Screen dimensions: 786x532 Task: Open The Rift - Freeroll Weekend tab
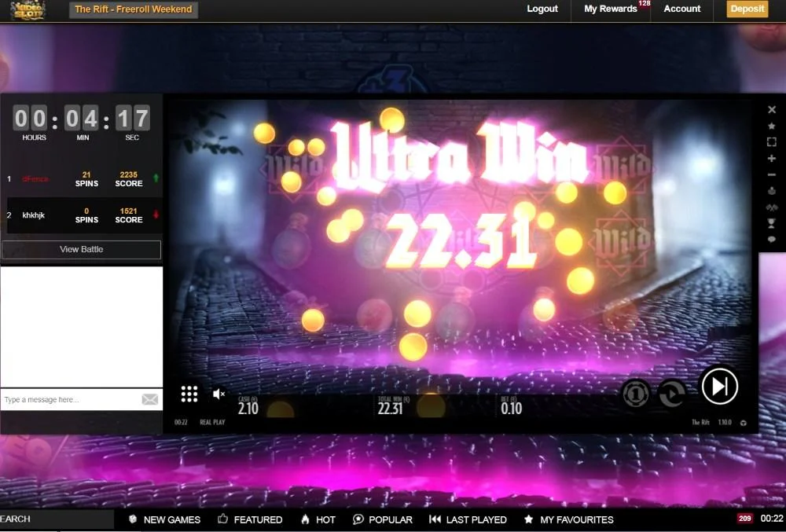click(x=134, y=9)
